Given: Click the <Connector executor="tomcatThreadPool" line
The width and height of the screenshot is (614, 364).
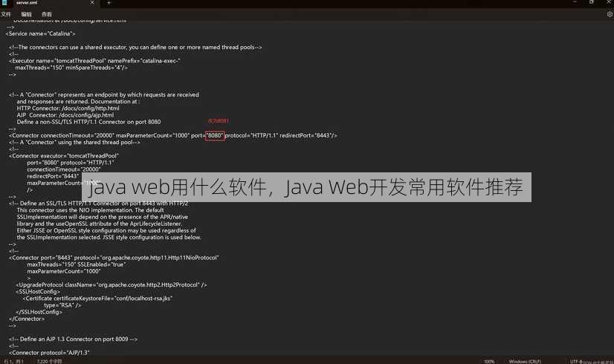Looking at the screenshot, I should pyautogui.click(x=63, y=156).
